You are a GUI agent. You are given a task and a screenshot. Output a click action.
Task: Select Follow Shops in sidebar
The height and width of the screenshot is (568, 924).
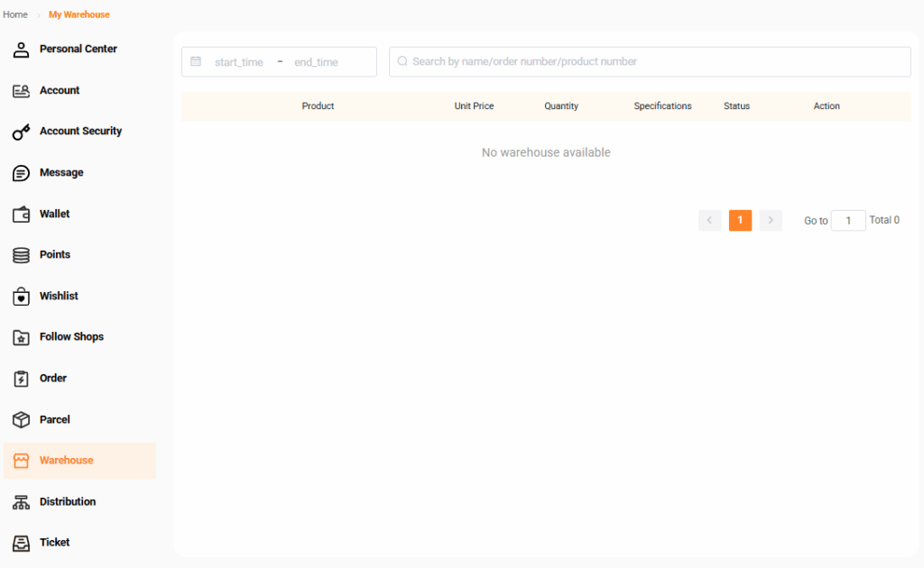pos(71,336)
